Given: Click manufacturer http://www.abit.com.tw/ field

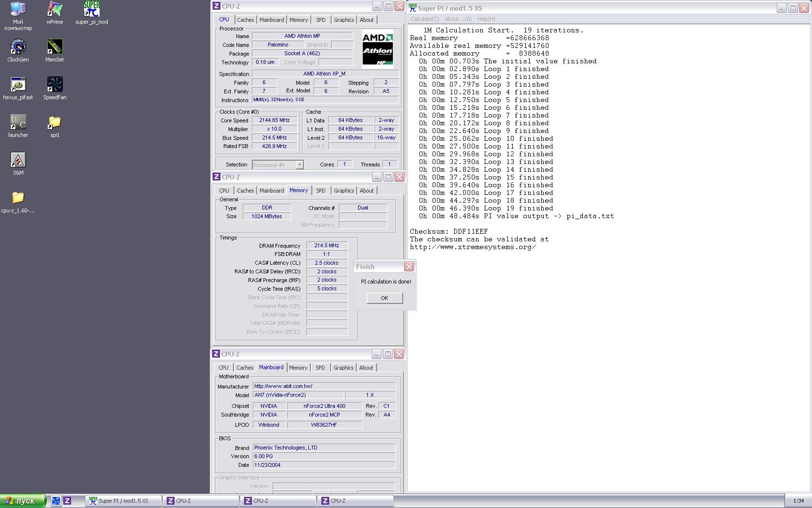Looking at the screenshot, I should point(324,386).
